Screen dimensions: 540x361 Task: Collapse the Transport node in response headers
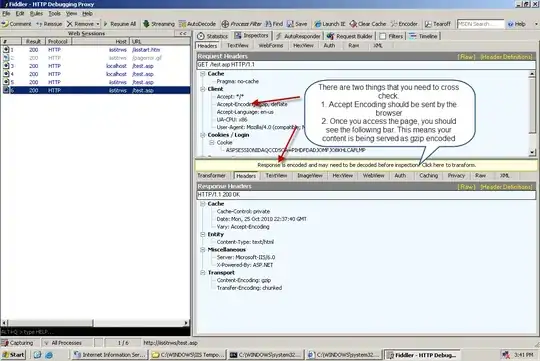[203, 272]
